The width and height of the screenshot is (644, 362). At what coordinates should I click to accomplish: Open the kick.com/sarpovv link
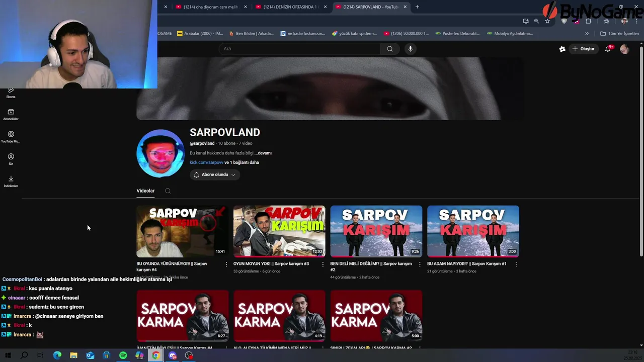coord(206,162)
